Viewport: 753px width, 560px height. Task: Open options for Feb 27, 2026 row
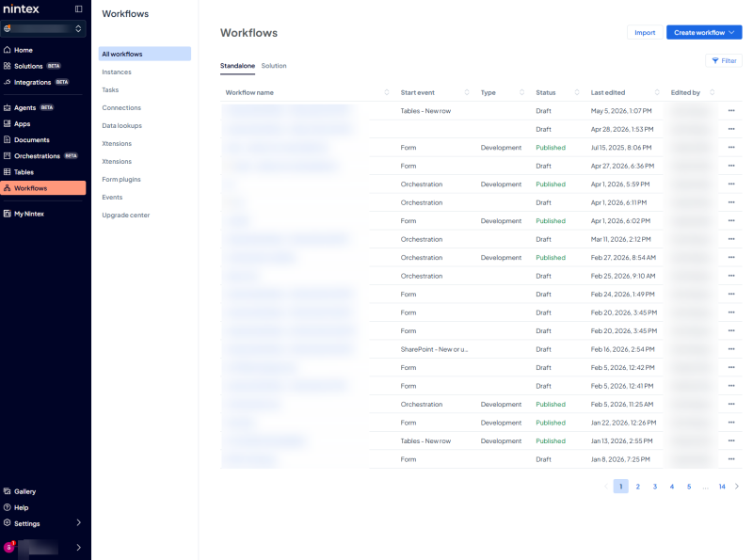tap(731, 258)
